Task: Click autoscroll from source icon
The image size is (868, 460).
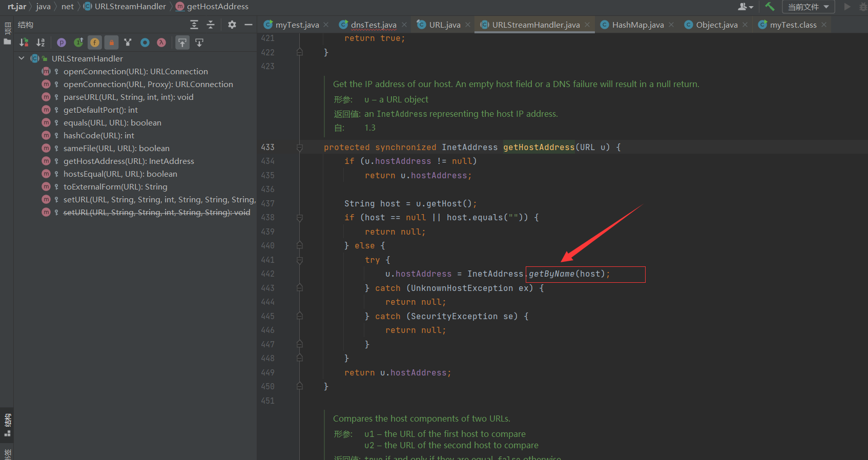Action: pos(199,43)
